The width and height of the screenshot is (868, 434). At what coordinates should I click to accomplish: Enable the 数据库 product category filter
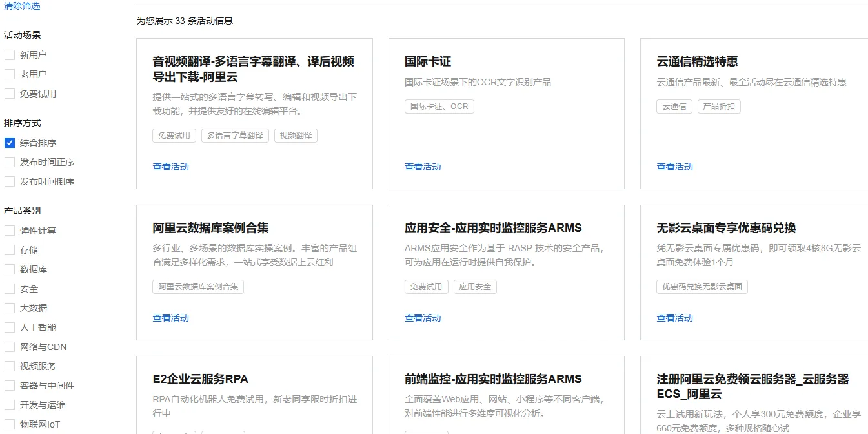tap(9, 269)
